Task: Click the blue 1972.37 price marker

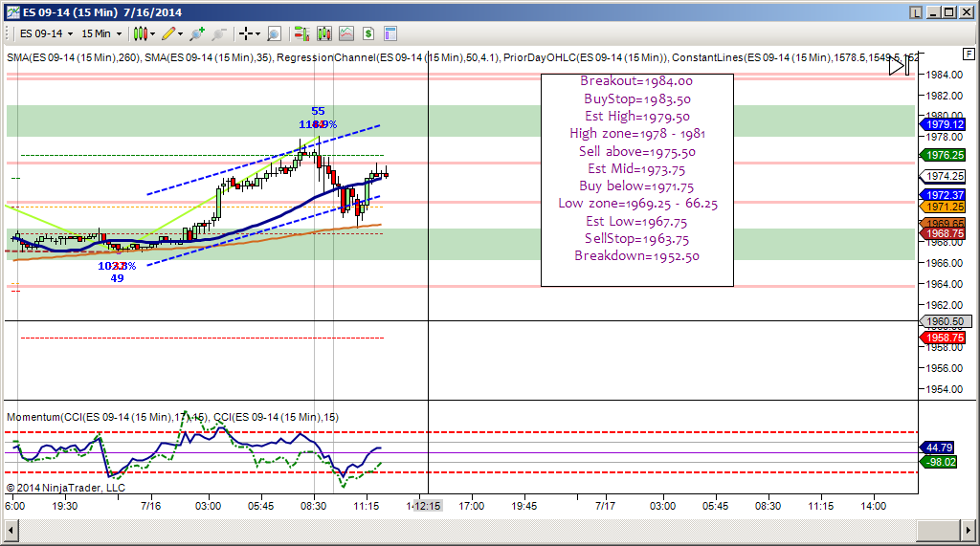Action: [x=943, y=195]
